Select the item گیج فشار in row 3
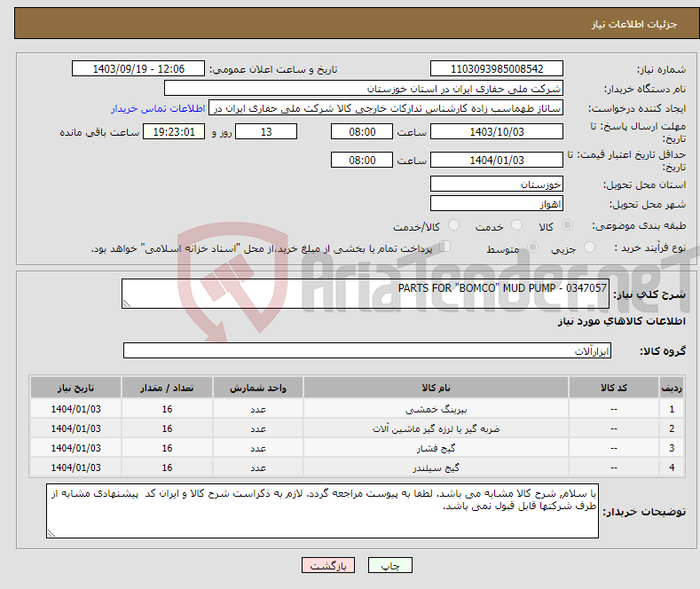This screenshot has width=700, height=589. [436, 448]
